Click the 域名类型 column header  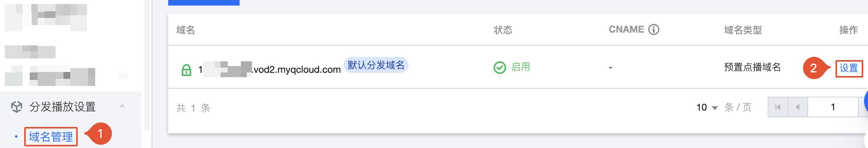[x=743, y=30]
